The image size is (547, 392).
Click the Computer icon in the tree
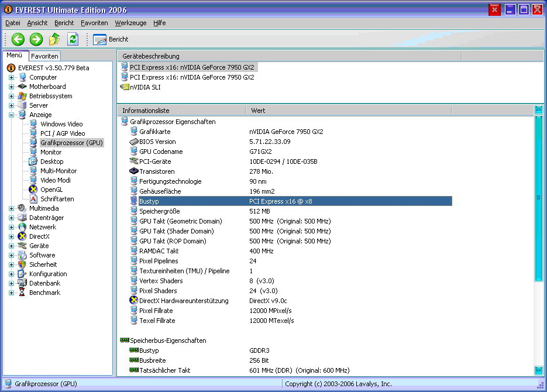click(22, 77)
